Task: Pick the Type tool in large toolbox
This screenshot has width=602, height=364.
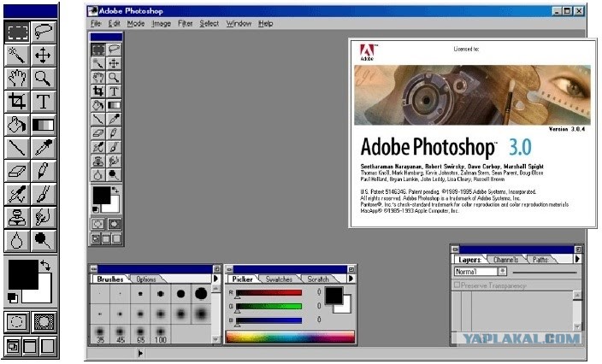Action: pyautogui.click(x=44, y=102)
